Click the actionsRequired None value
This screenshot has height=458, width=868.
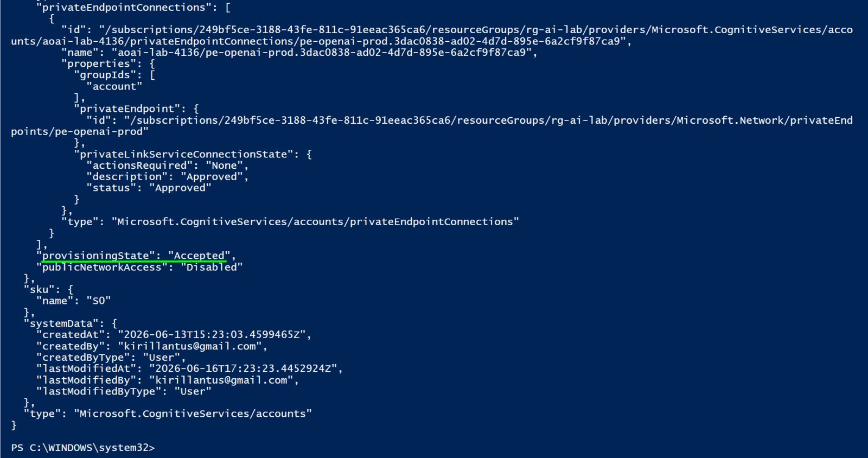click(x=225, y=166)
